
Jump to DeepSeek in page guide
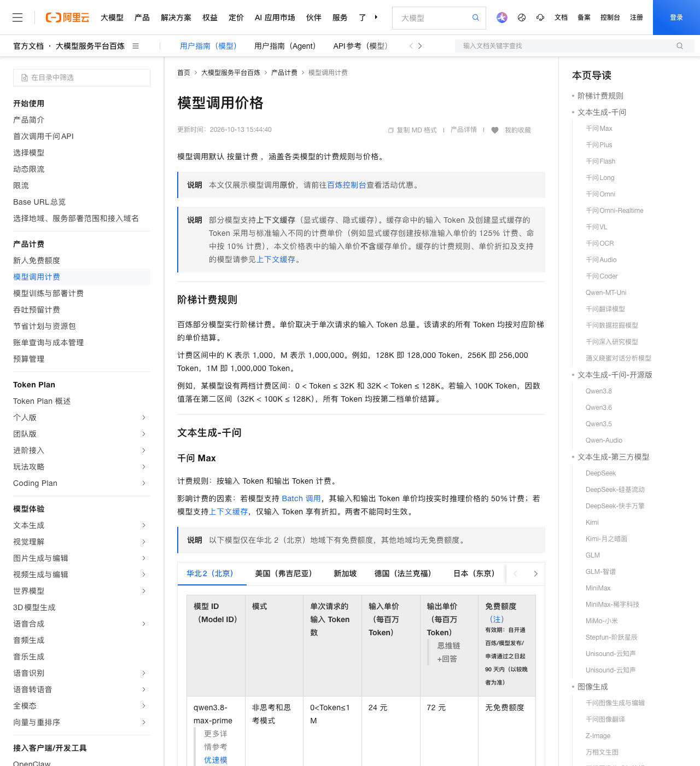pos(600,473)
